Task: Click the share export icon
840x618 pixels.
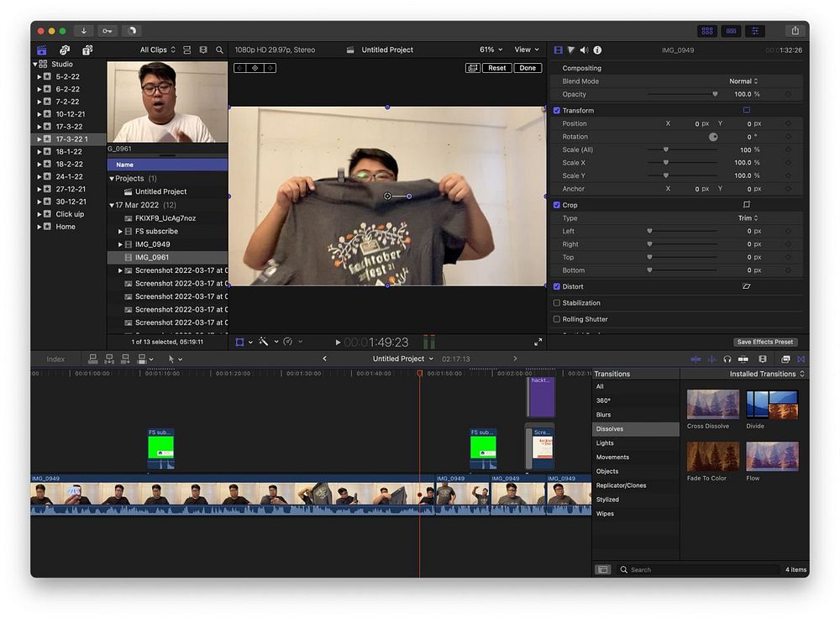Action: click(x=795, y=31)
